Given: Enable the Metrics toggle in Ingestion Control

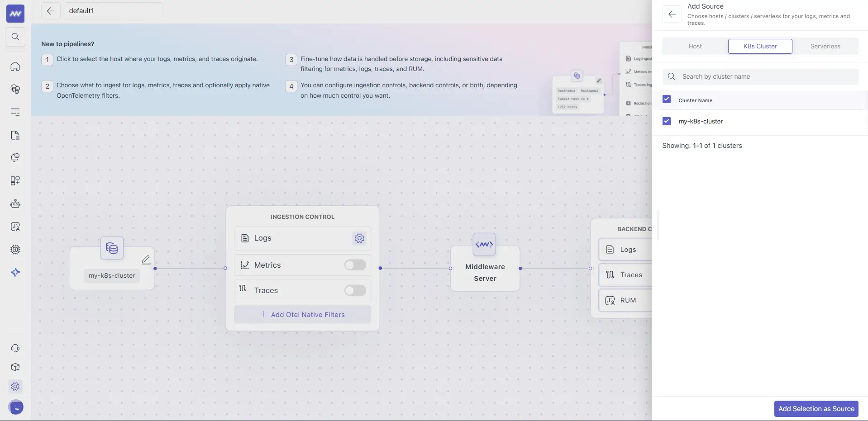Looking at the screenshot, I should (355, 265).
